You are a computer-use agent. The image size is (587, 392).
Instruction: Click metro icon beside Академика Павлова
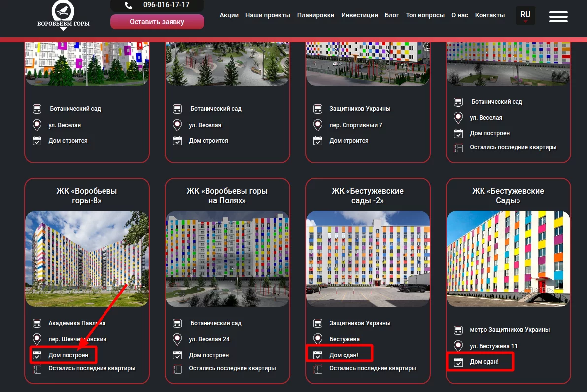pos(37,323)
